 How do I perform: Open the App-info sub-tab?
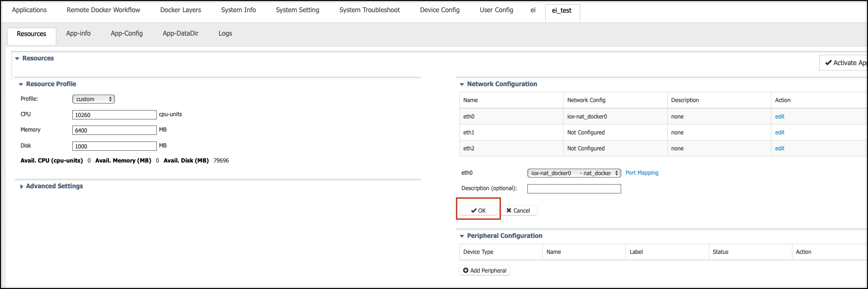pos(78,33)
